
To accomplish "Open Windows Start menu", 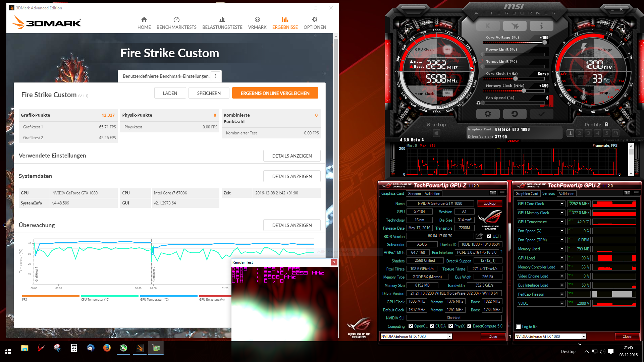I will [x=8, y=352].
